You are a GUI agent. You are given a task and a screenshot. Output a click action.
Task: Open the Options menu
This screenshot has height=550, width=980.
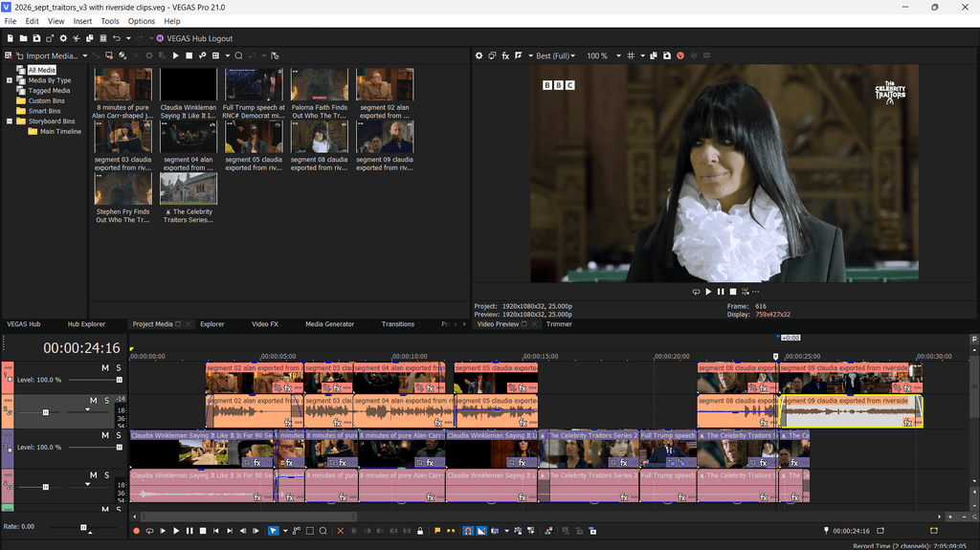pyautogui.click(x=142, y=21)
